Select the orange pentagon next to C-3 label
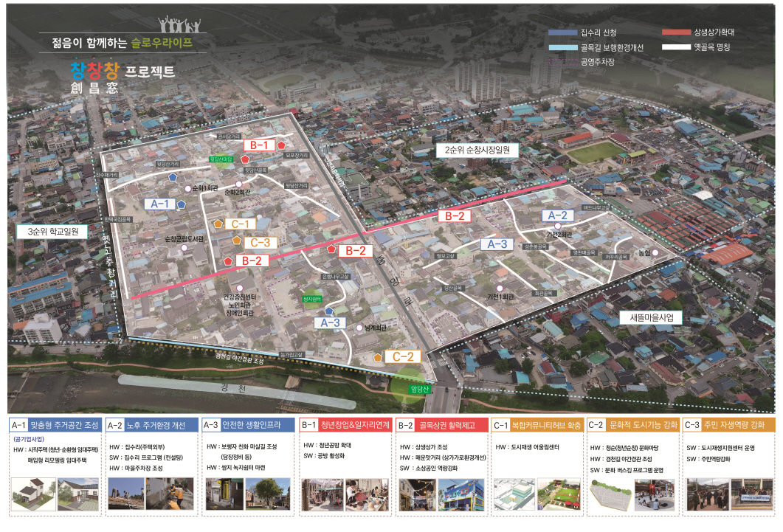 click(x=236, y=241)
